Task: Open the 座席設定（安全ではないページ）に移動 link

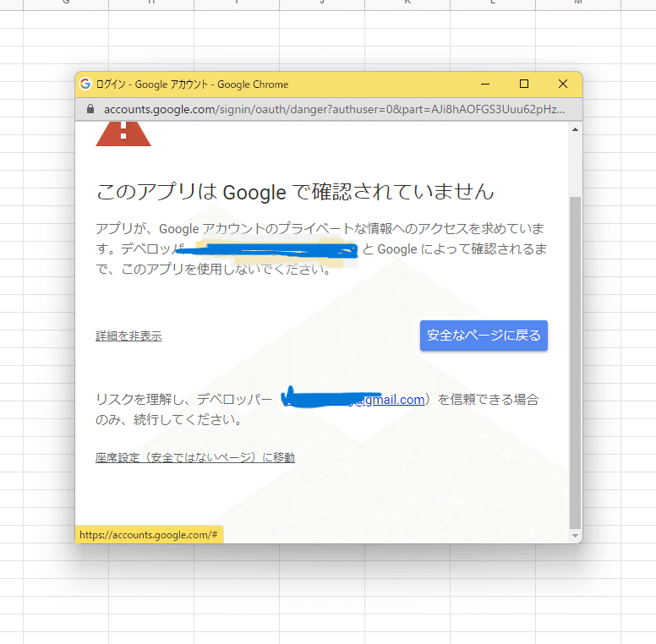Action: tap(195, 457)
